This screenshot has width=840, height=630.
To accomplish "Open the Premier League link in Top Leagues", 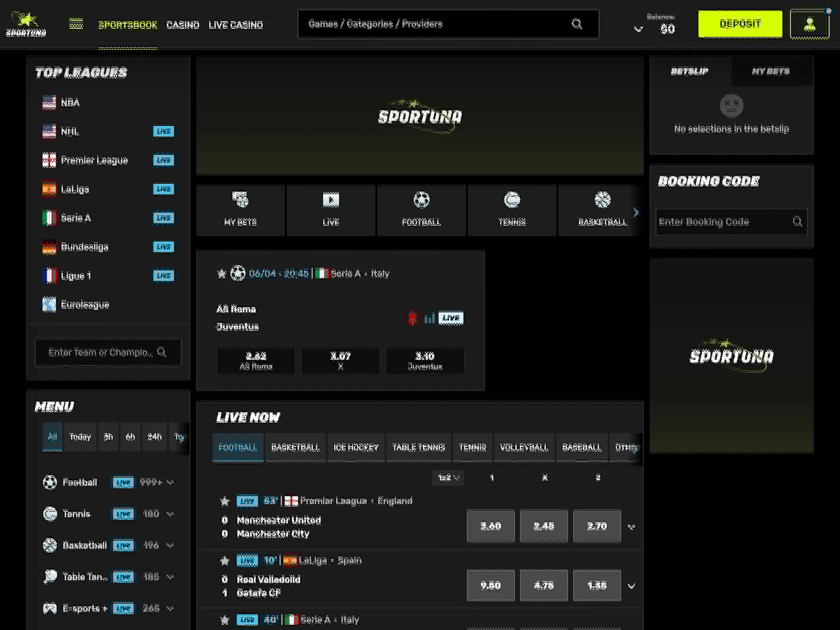I will point(94,160).
